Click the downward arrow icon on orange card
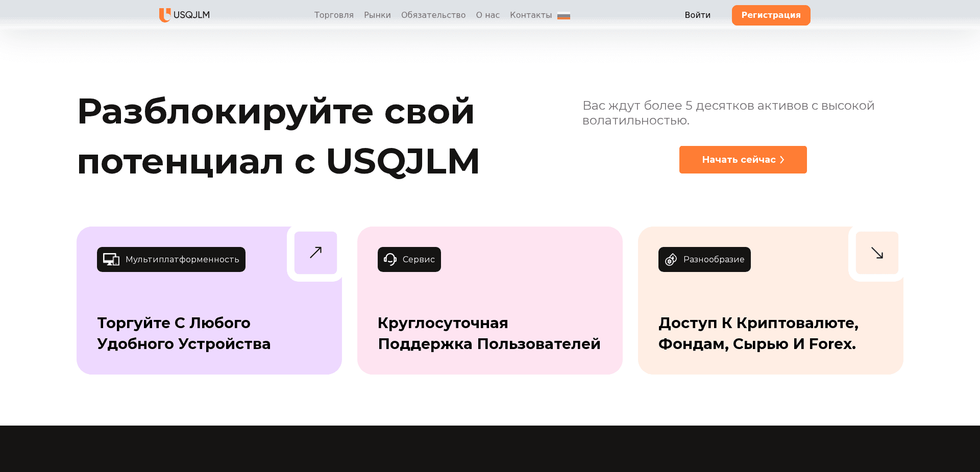980x472 pixels. coord(877,252)
